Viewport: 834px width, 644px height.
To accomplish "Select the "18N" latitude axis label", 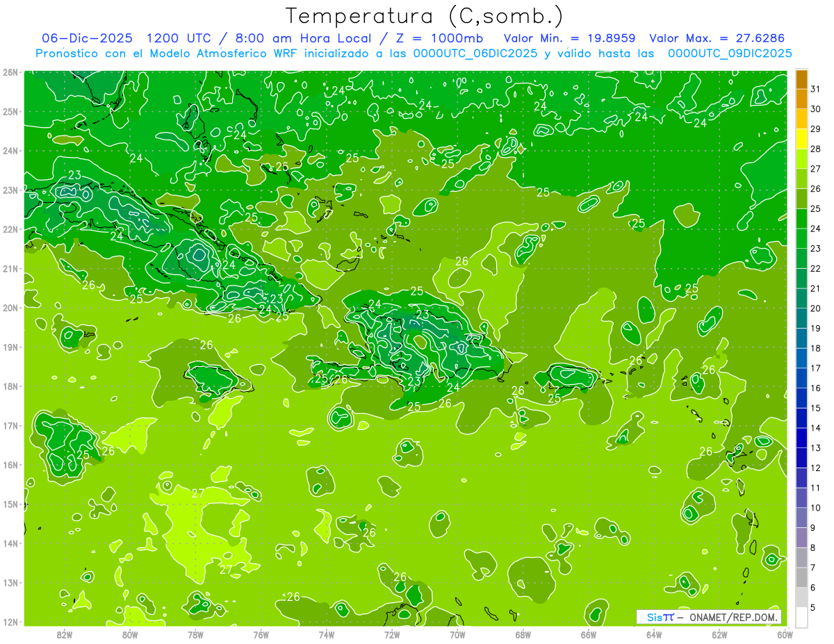I will pos(10,386).
